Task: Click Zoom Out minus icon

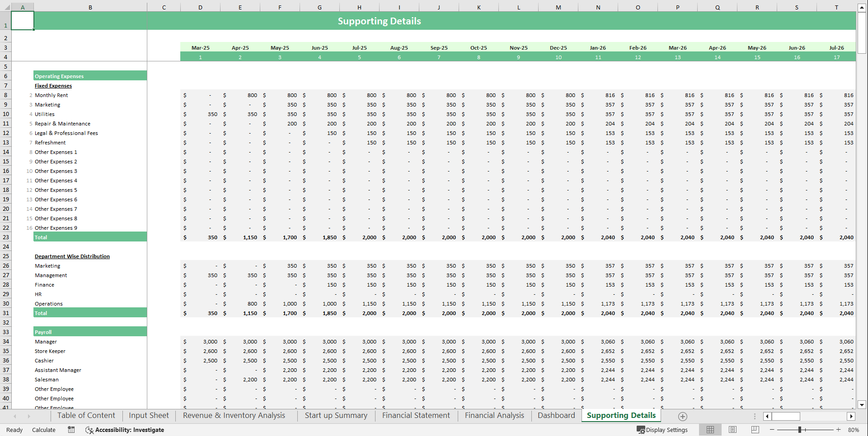Action: pyautogui.click(x=773, y=430)
